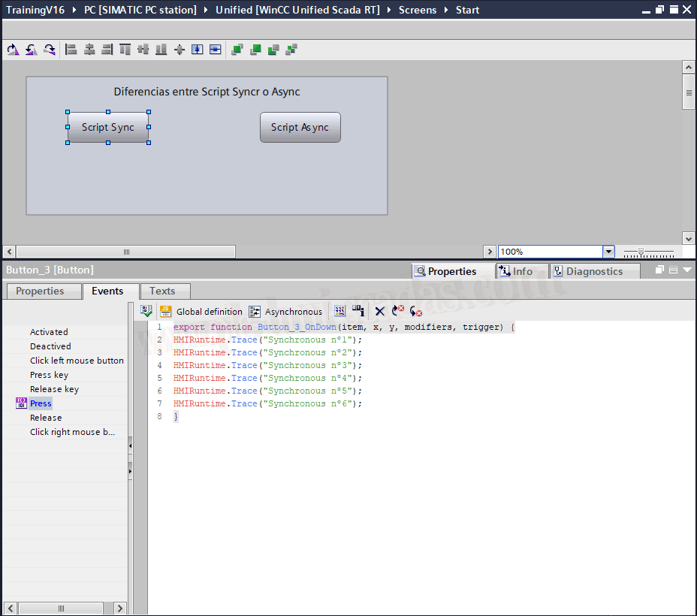This screenshot has width=697, height=616.
Task: Click the center horizontally icon
Action: pyautogui.click(x=89, y=50)
